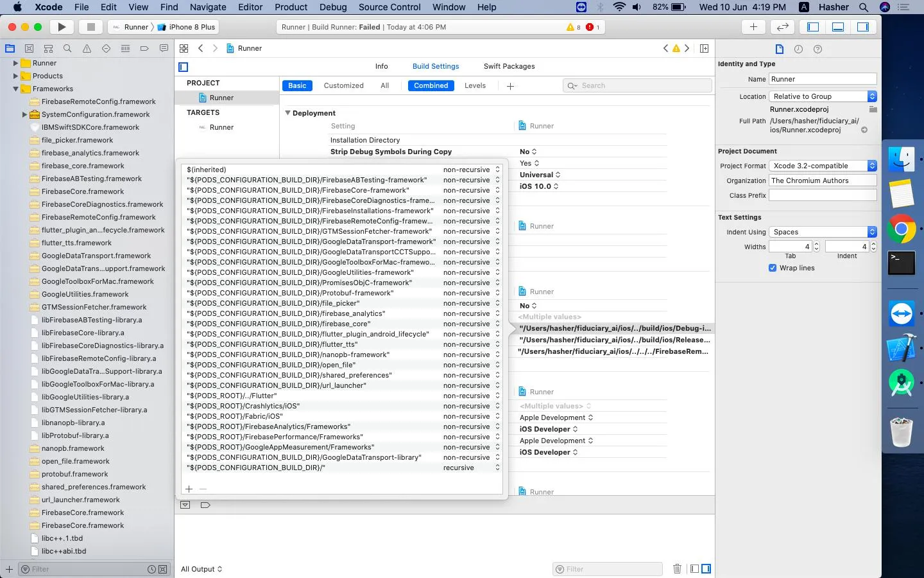
Task: Click the Run (play) button in toolbar
Action: 62,27
